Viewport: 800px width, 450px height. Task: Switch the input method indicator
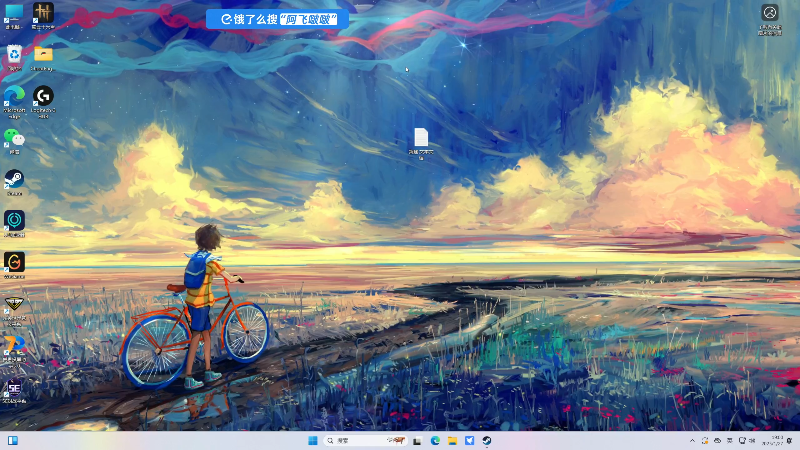click(x=730, y=440)
